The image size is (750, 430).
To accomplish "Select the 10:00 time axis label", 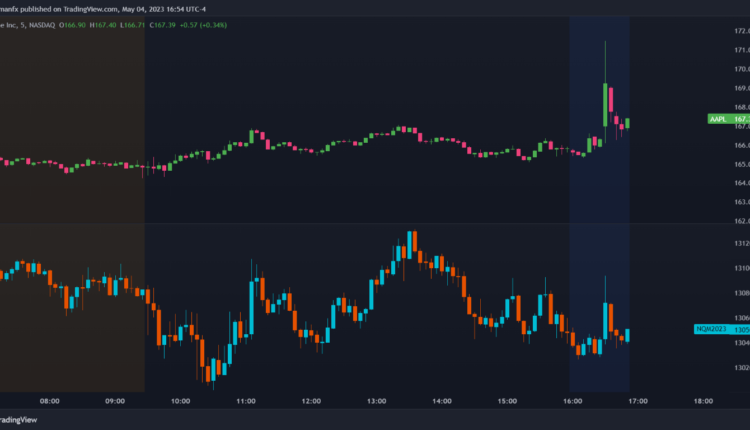I will [x=180, y=401].
